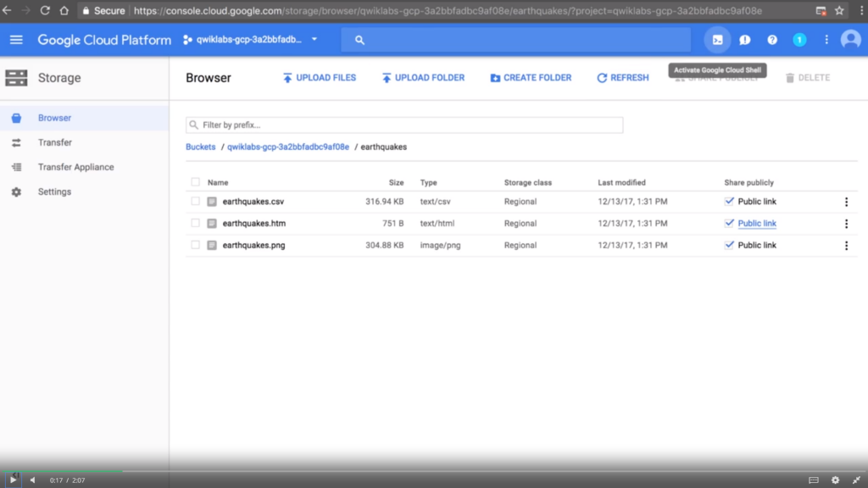Click the UPLOAD FILES button
868x488 pixels.
[320, 78]
